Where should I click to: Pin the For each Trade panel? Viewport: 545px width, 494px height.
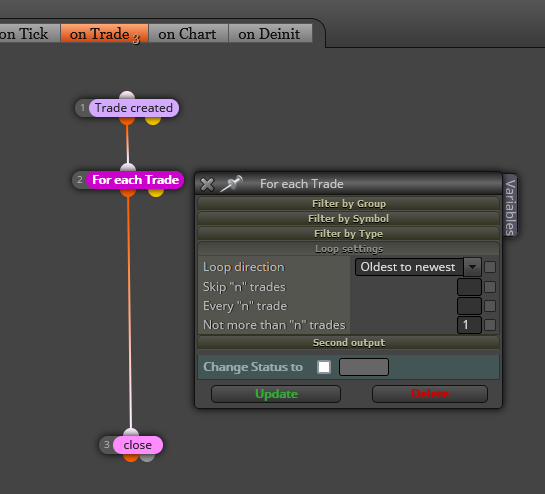231,184
